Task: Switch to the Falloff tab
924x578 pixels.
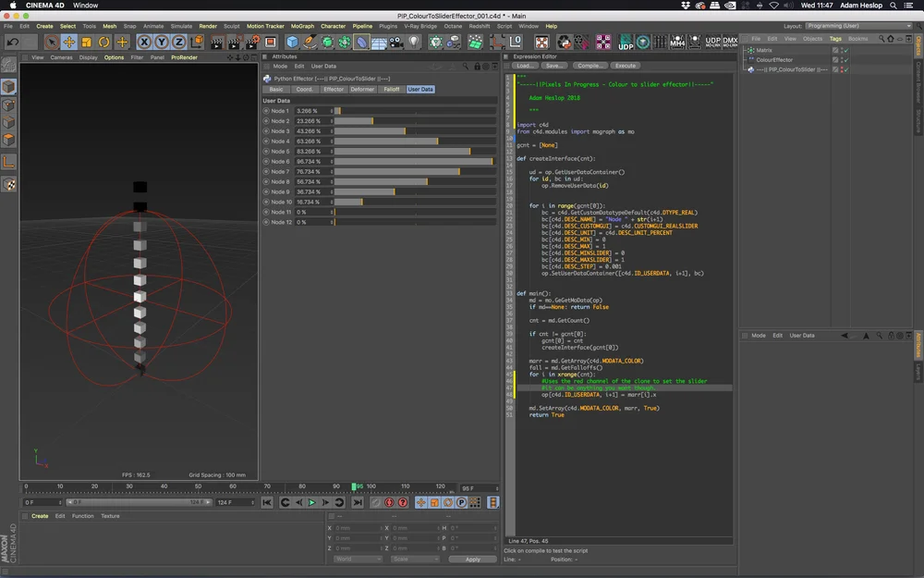Action: pos(391,90)
